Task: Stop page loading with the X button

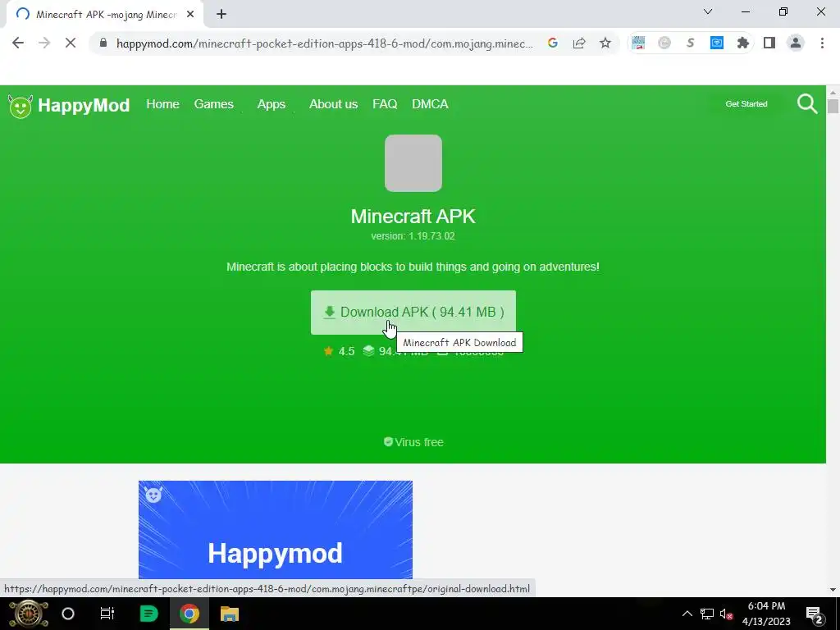Action: click(x=71, y=43)
